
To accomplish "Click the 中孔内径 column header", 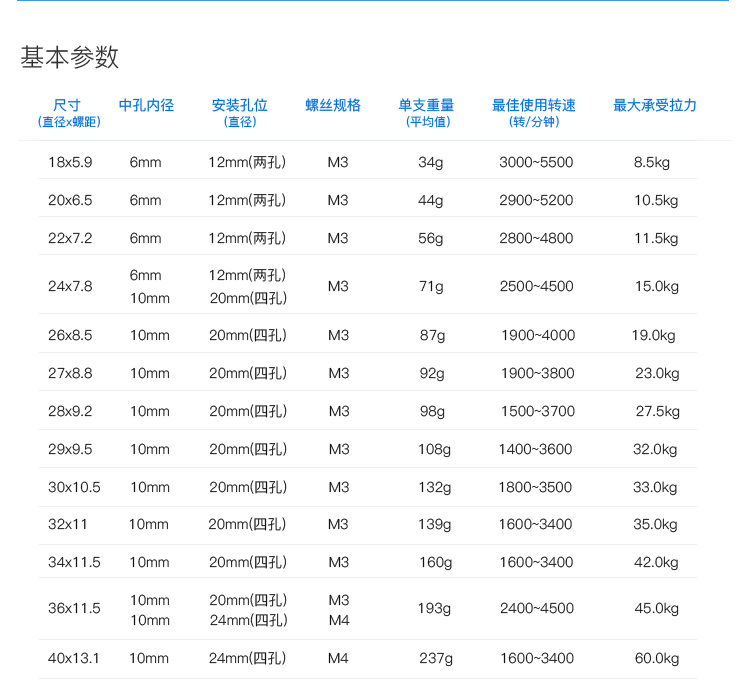I will (146, 105).
